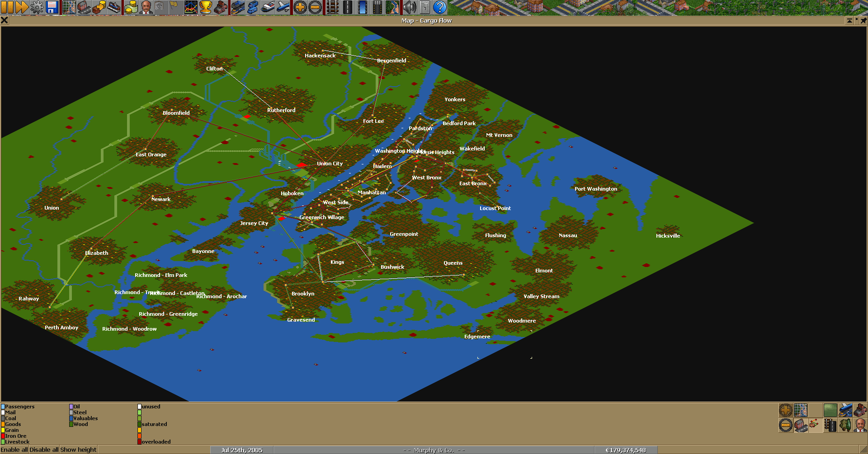Toggle Steel cargo flow display
This screenshot has height=454, width=868.
click(78, 412)
